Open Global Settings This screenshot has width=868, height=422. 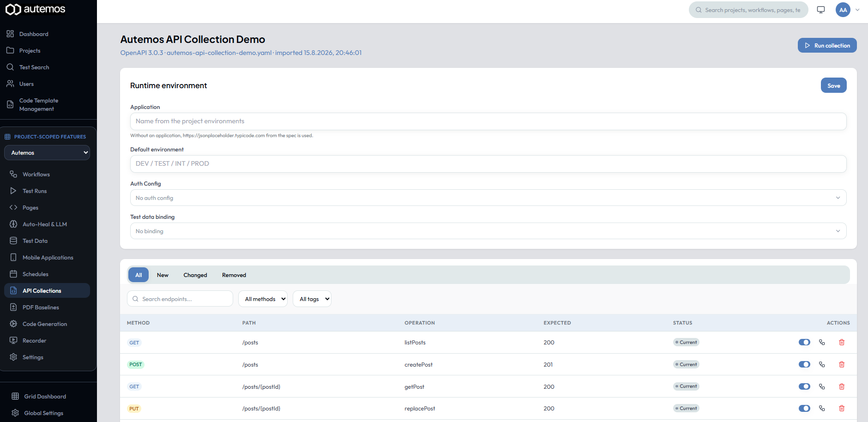(44, 413)
